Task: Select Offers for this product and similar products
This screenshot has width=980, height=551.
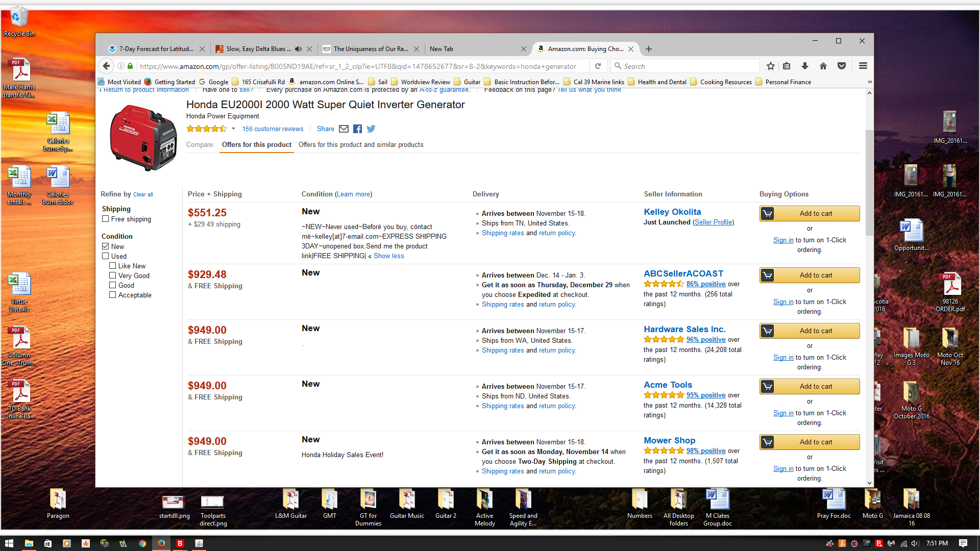Action: 361,145
